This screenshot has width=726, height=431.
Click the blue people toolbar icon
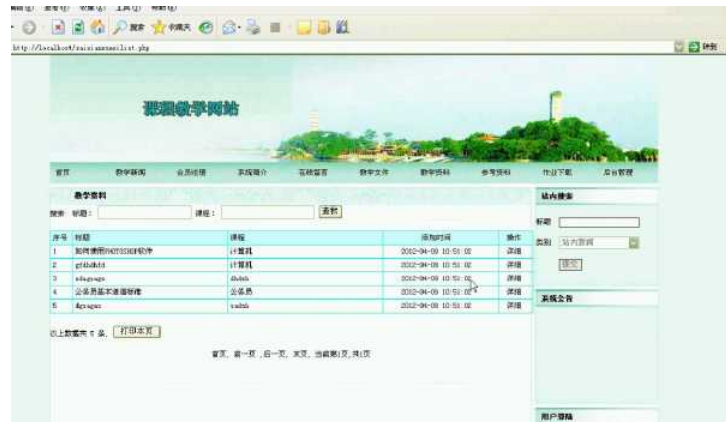[x=342, y=27]
